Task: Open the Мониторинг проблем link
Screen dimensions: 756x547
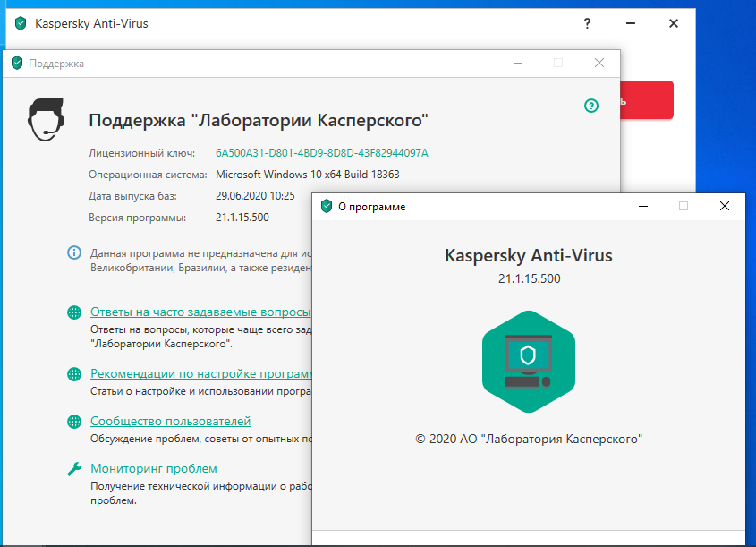Action: 154,469
